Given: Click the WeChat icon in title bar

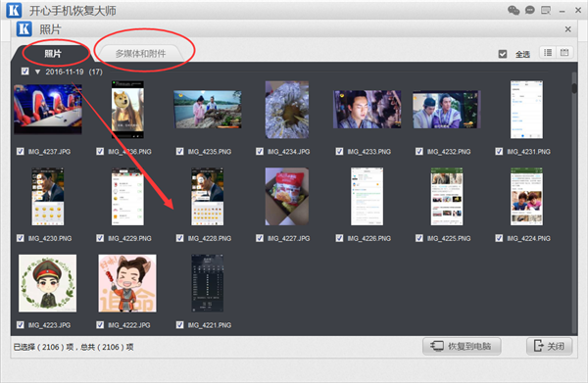Looking at the screenshot, I should (514, 10).
